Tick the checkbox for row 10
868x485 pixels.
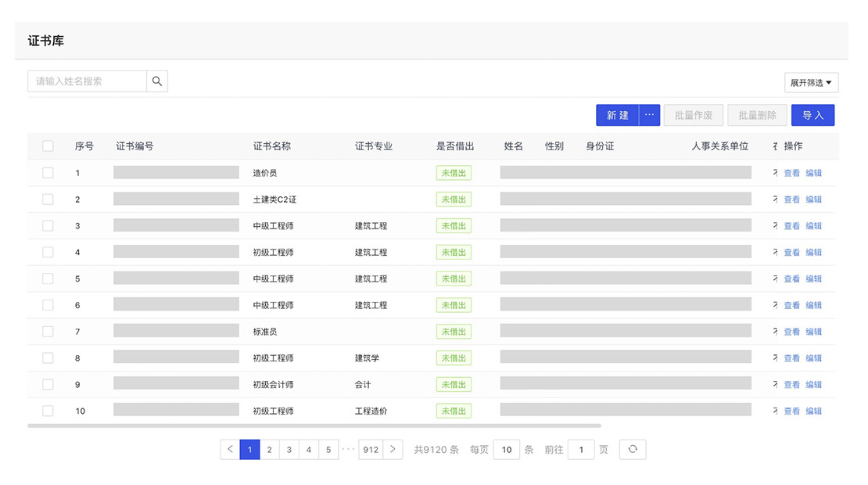click(48, 411)
